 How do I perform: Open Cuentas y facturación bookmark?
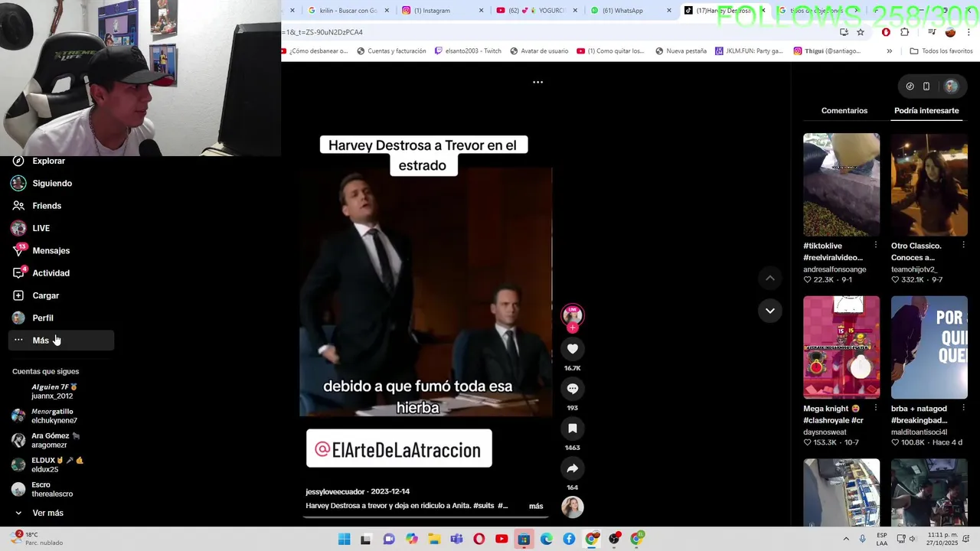[390, 51]
